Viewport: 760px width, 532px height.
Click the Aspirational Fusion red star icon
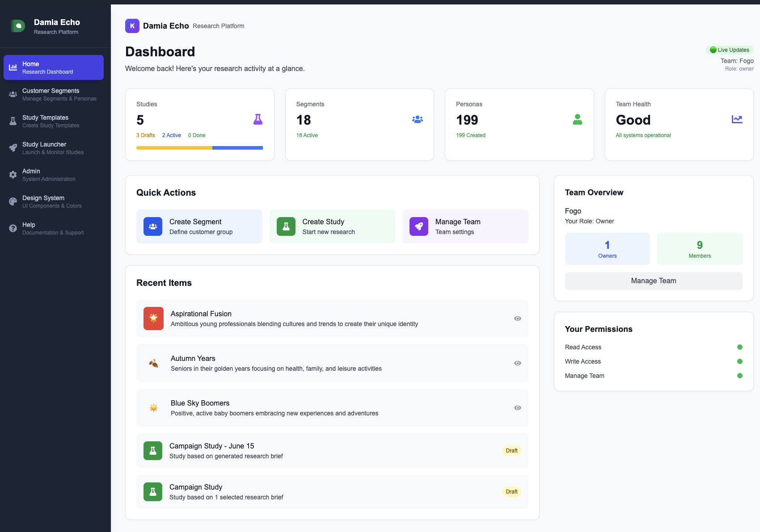pyautogui.click(x=153, y=318)
